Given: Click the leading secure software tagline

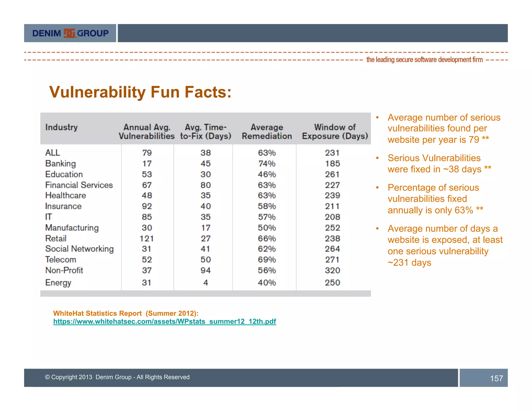Looking at the screenshot, I should click(424, 60).
